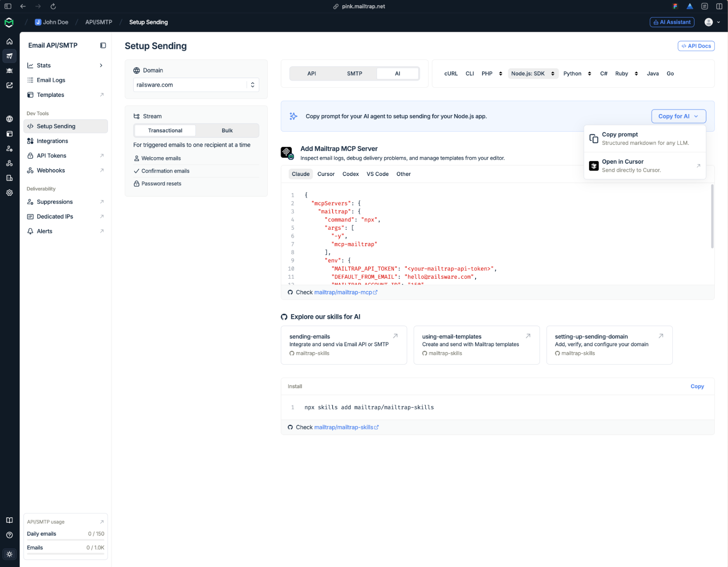The height and width of the screenshot is (567, 728).
Task: Open Integrations in Dev Tools
Action: (65, 141)
